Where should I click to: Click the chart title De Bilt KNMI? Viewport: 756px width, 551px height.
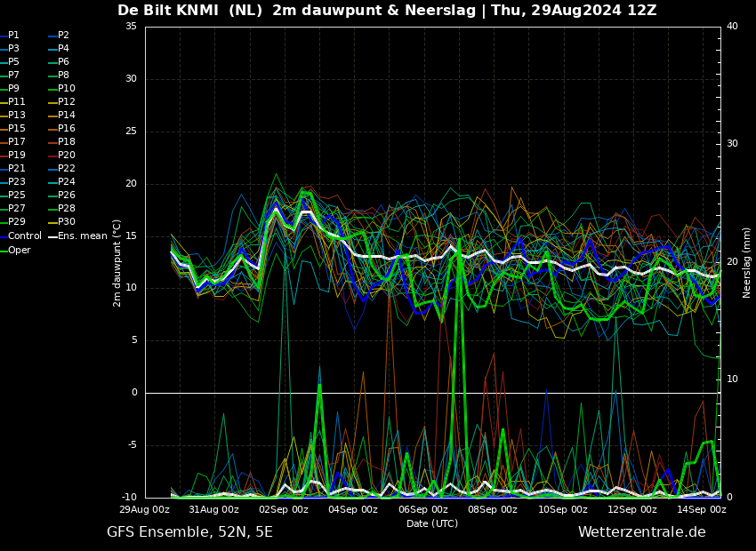pos(168,10)
